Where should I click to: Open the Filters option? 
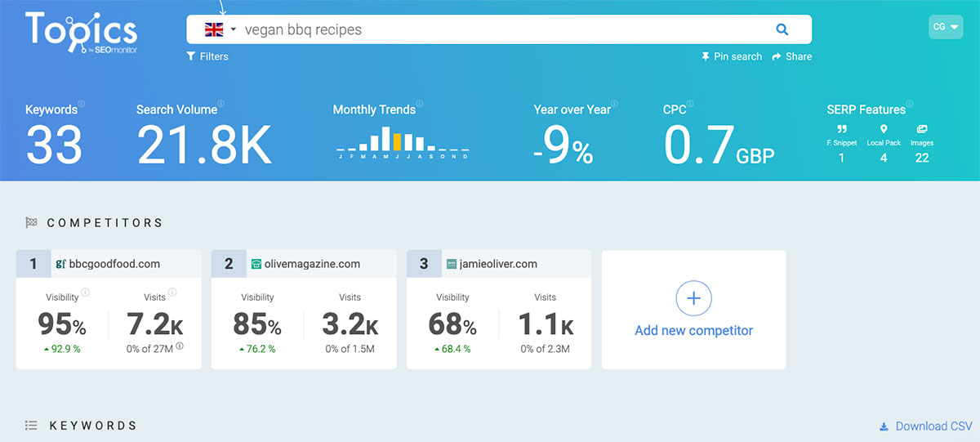click(x=207, y=56)
